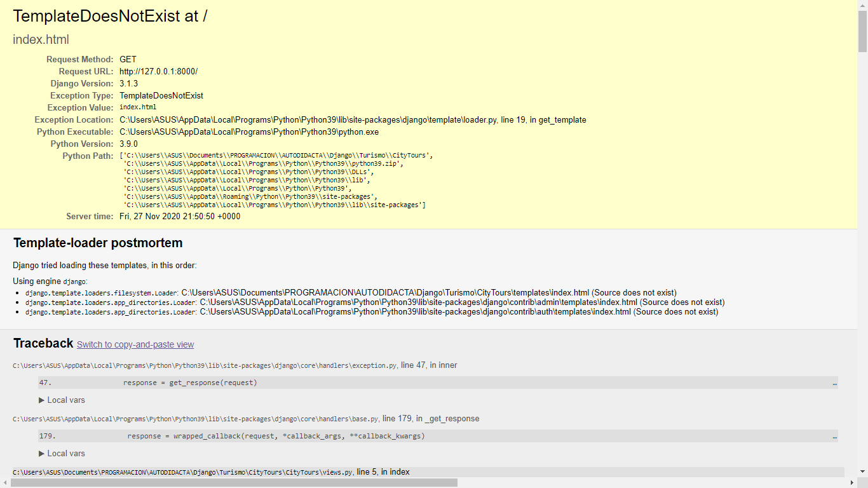This screenshot has width=868, height=488.
Task: Click 'Django tried loading these templates' text
Action: (105, 266)
